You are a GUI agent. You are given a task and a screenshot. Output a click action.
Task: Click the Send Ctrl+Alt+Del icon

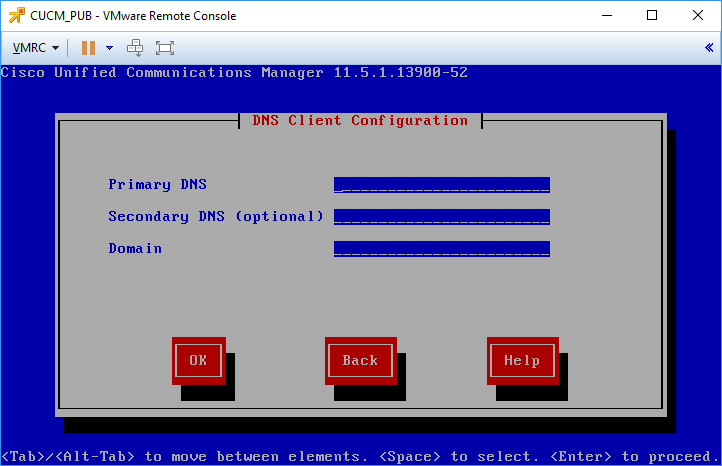pos(135,48)
